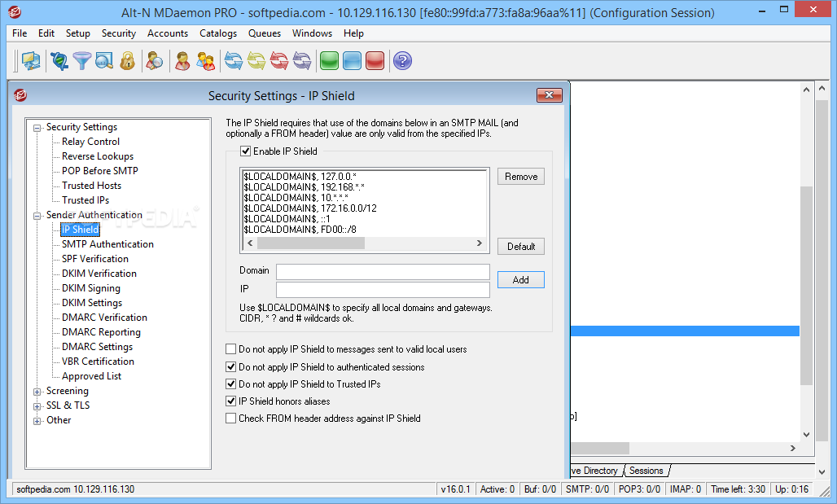Image resolution: width=837 pixels, height=504 pixels.
Task: Click the Remove button
Action: click(x=521, y=176)
